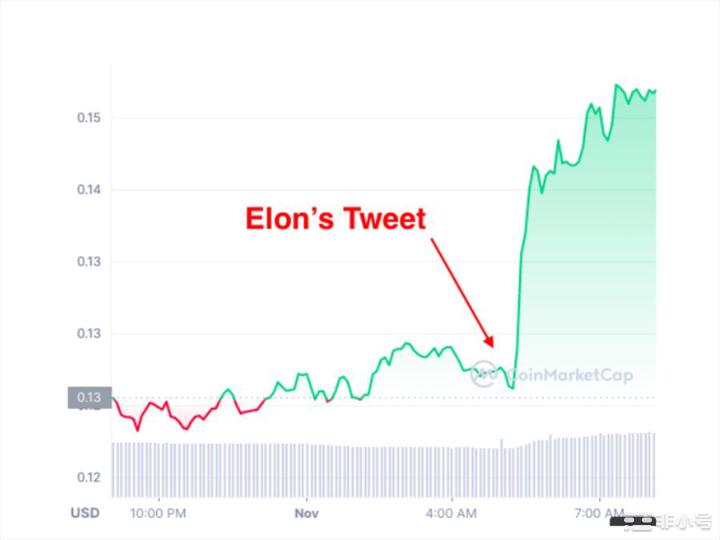Click the 7:00 AM time axis label

pos(598,513)
